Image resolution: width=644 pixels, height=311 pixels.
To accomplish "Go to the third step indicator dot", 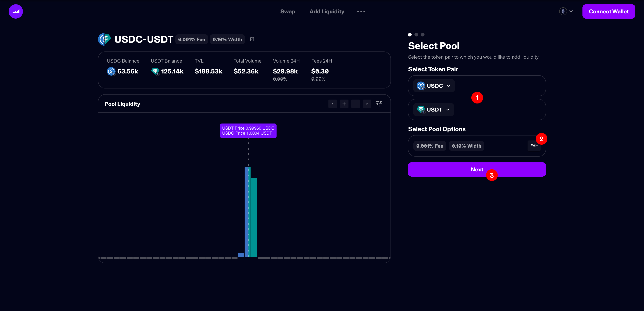I will click(423, 35).
